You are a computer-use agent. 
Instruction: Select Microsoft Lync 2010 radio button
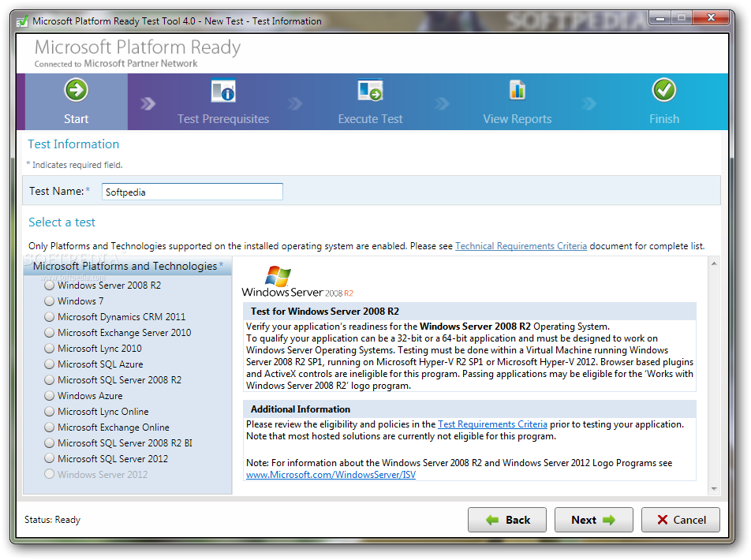click(49, 349)
